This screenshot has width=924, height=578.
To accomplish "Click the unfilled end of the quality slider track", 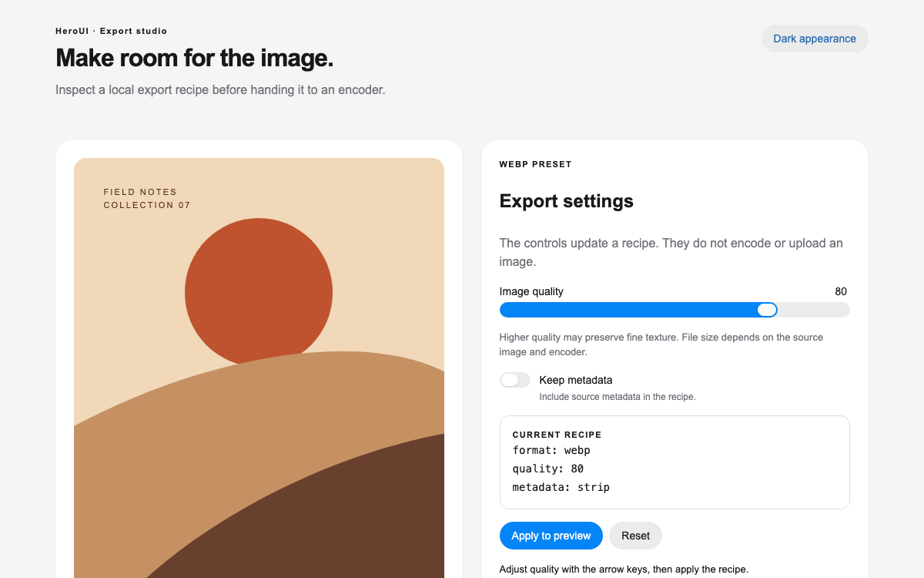I will [x=813, y=310].
